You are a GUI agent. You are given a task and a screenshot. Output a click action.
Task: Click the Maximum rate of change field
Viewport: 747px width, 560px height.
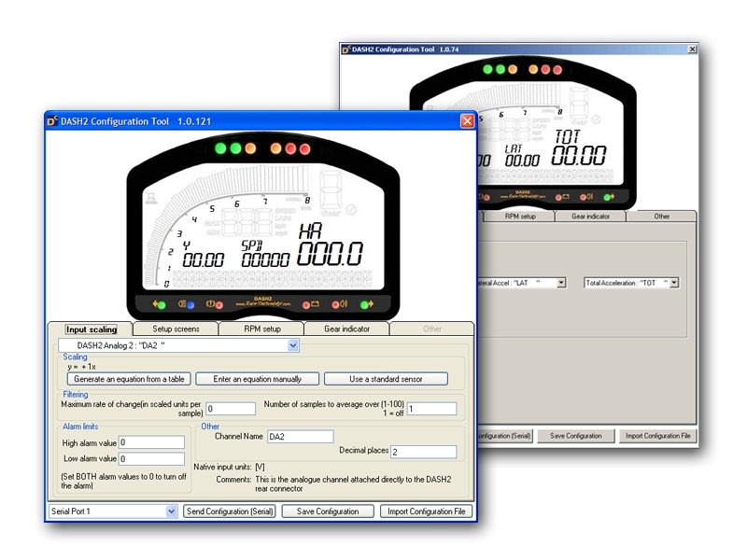pos(231,409)
